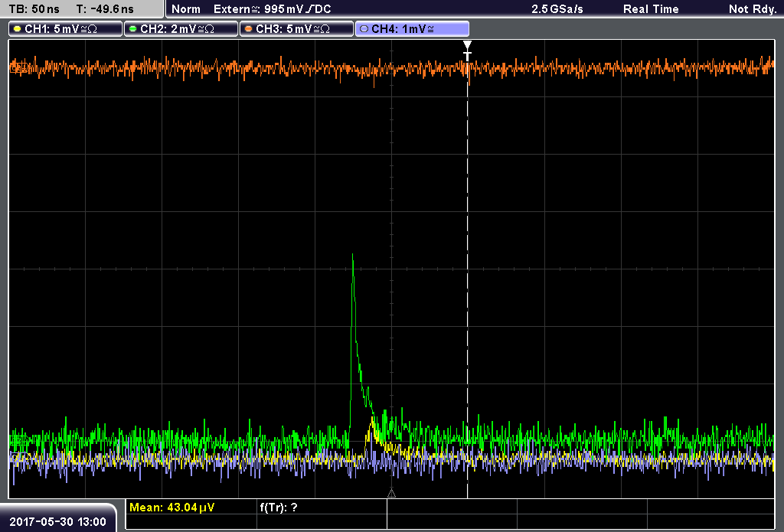Select the CH2 2 mV channel tab
The width and height of the screenshot is (784, 532).
point(181,29)
